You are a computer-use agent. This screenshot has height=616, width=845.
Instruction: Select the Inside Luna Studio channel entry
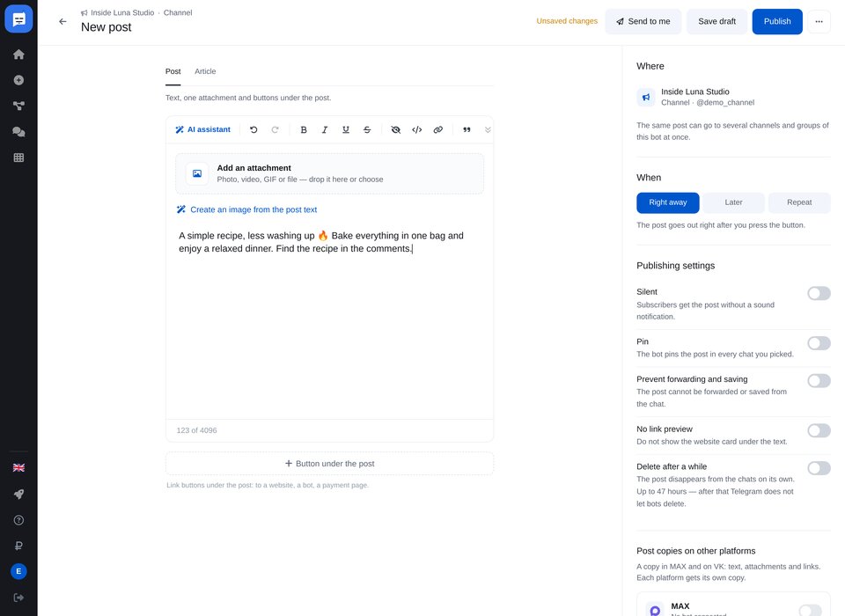(x=733, y=97)
